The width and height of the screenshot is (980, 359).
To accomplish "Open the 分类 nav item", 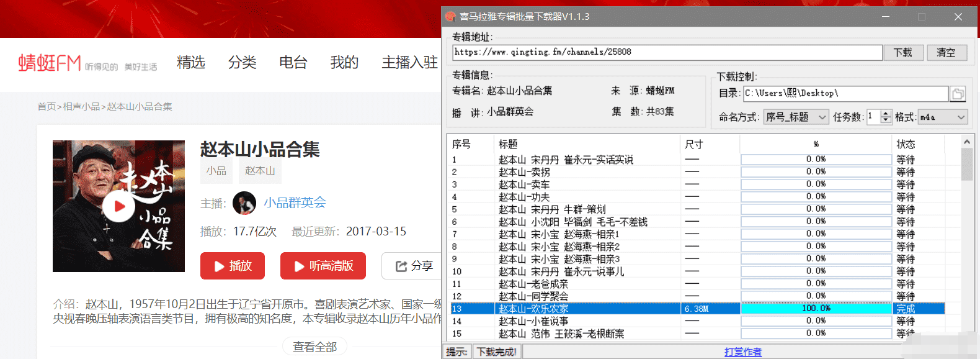I will click(x=242, y=62).
